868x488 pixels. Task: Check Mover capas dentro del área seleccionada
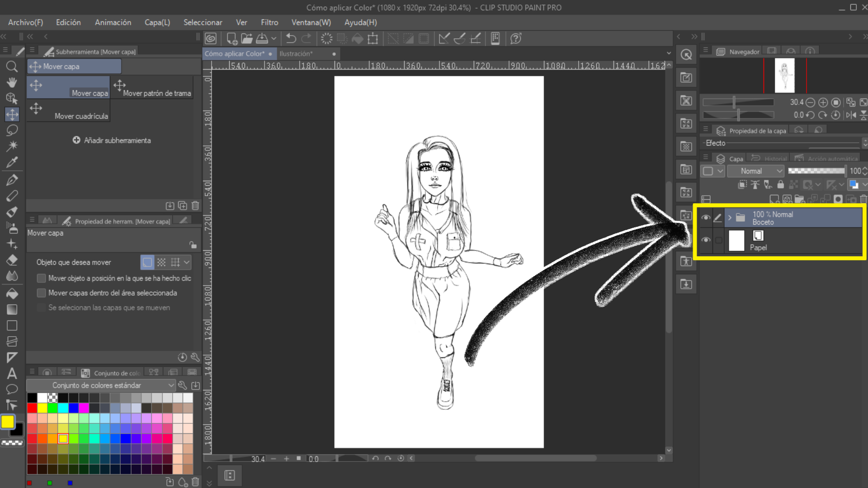(41, 293)
